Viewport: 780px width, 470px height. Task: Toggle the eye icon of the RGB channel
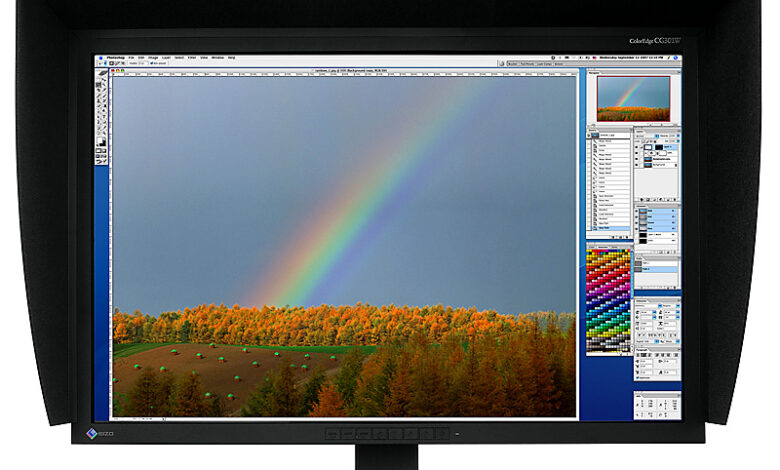(636, 211)
